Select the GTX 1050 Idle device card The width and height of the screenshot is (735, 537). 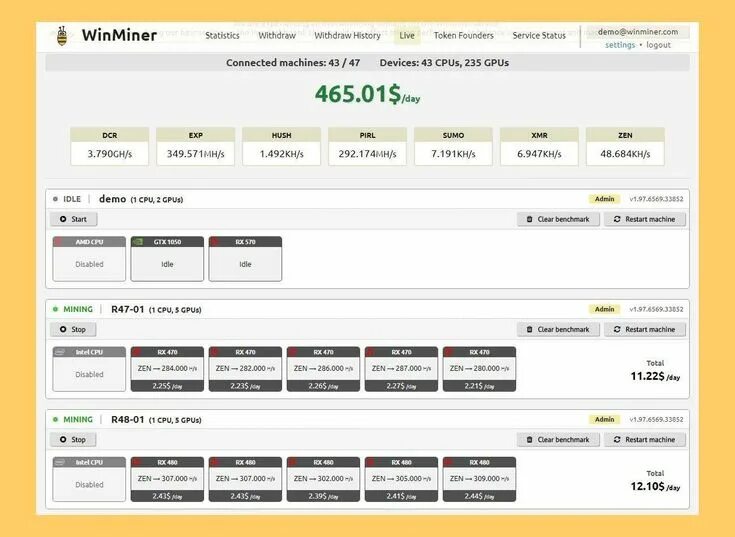pyautogui.click(x=167, y=259)
